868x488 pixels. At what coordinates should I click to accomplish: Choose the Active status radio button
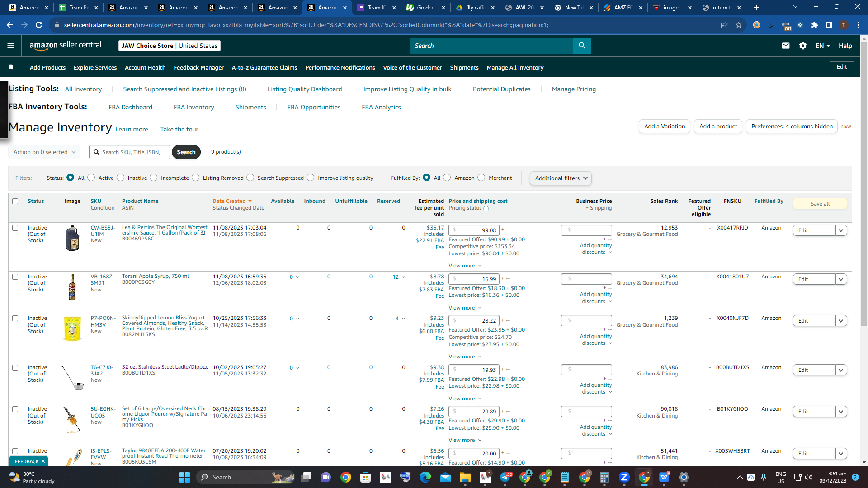click(91, 178)
